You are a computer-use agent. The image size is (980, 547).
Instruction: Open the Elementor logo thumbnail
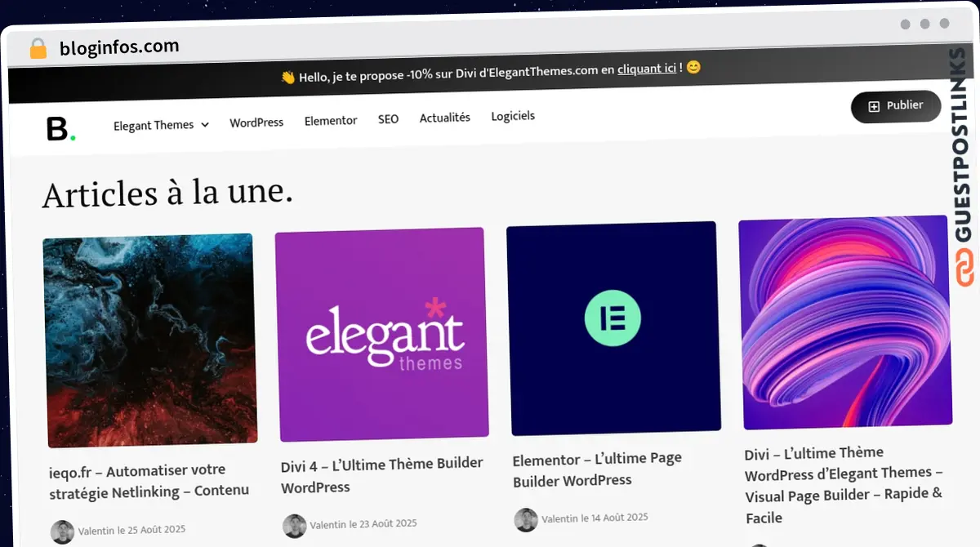tap(613, 328)
